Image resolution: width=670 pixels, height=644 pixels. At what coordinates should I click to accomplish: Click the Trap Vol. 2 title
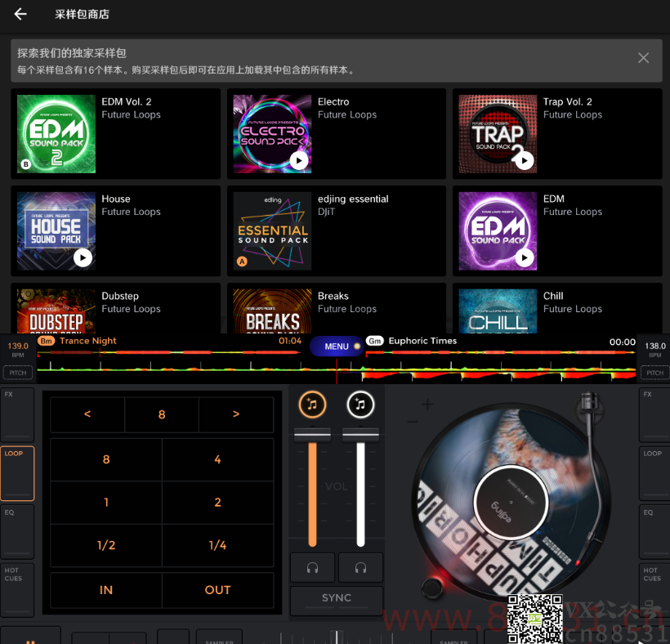[x=567, y=101]
